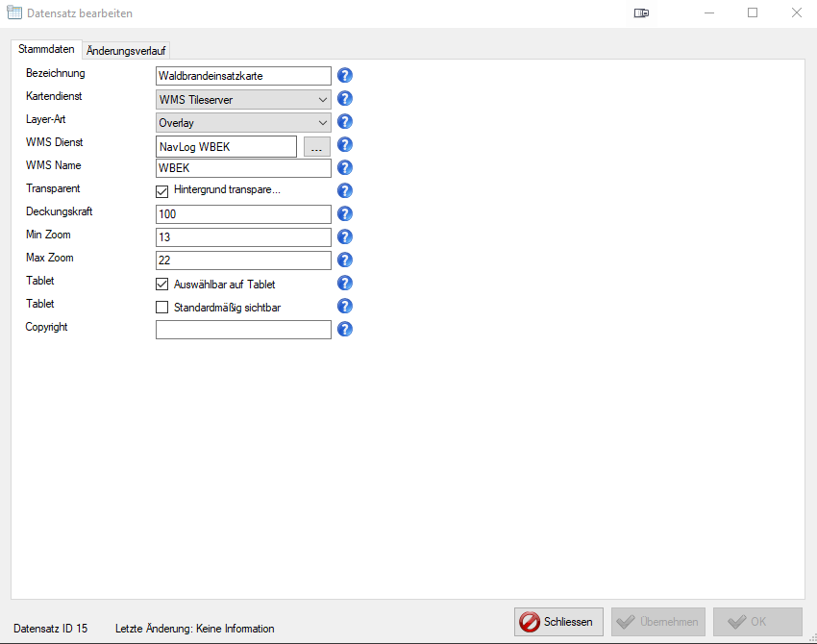The image size is (817, 644).
Task: Click the help icon next to Deckungskraft
Action: click(344, 213)
